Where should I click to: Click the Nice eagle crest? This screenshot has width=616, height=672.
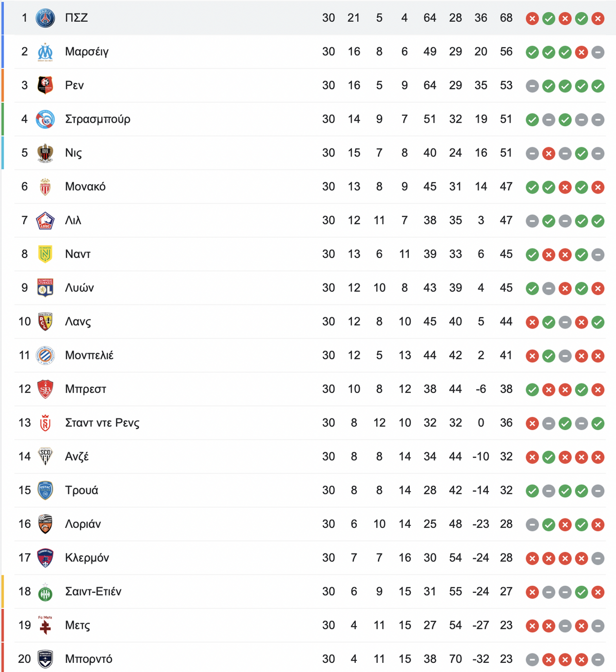pyautogui.click(x=45, y=153)
